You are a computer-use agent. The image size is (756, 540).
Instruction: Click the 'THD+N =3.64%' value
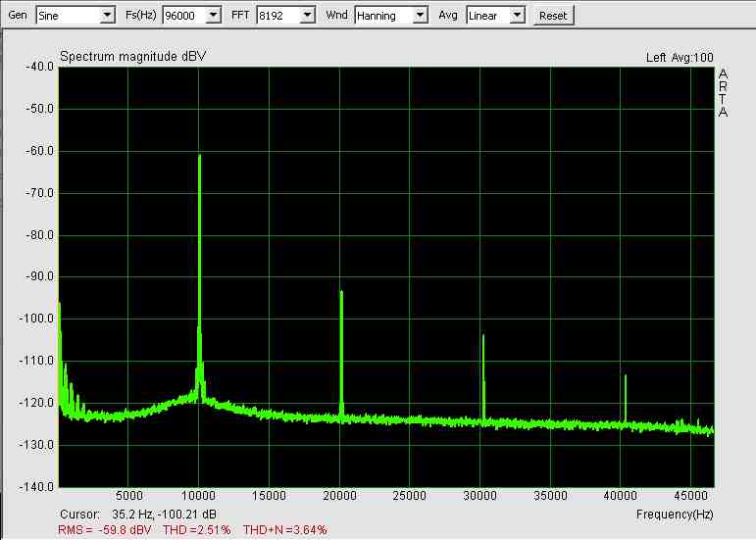[x=285, y=530]
